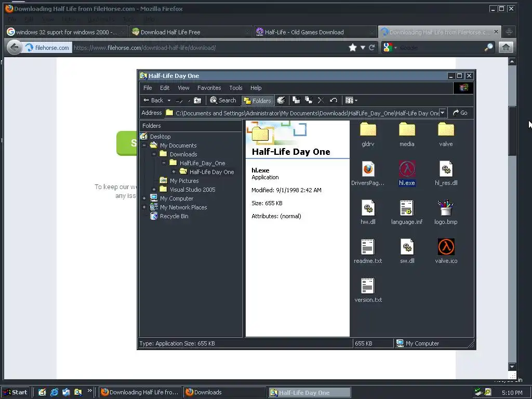Collapse the My Documents tree node

[144, 145]
